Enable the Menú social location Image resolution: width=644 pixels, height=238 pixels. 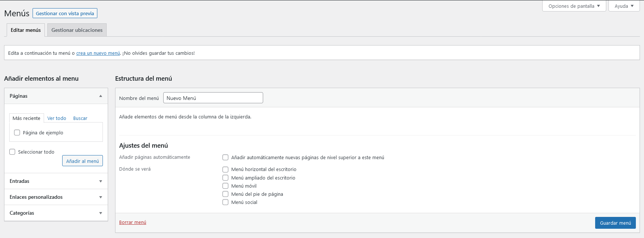coord(225,202)
